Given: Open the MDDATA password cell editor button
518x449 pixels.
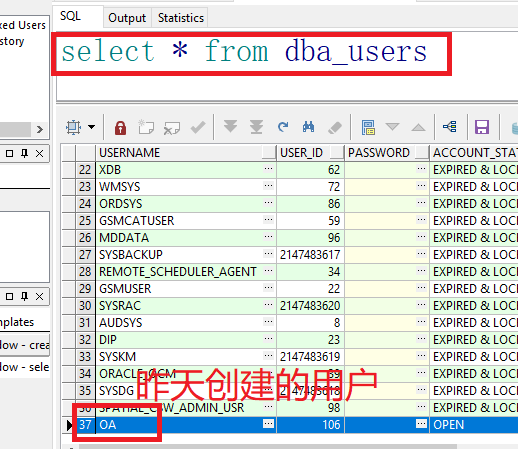Looking at the screenshot, I should [x=421, y=237].
